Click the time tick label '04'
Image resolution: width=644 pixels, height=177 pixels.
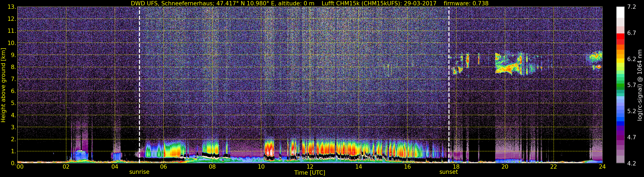point(115,167)
